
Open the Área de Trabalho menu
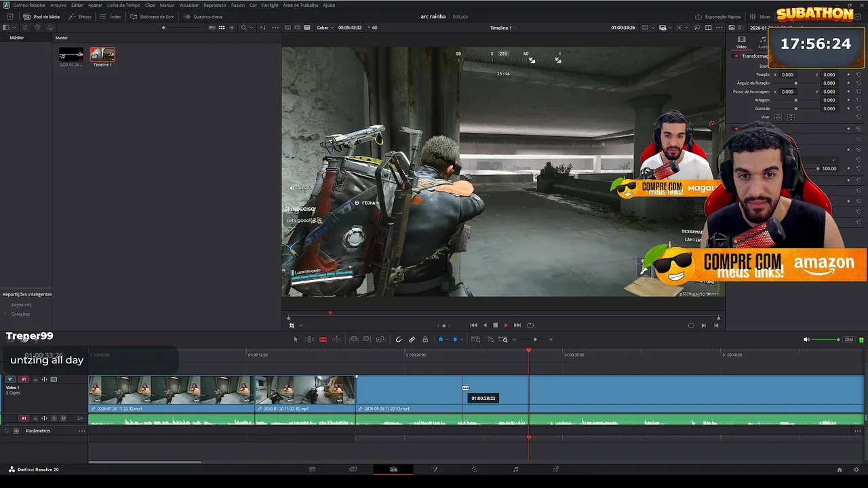tap(300, 5)
